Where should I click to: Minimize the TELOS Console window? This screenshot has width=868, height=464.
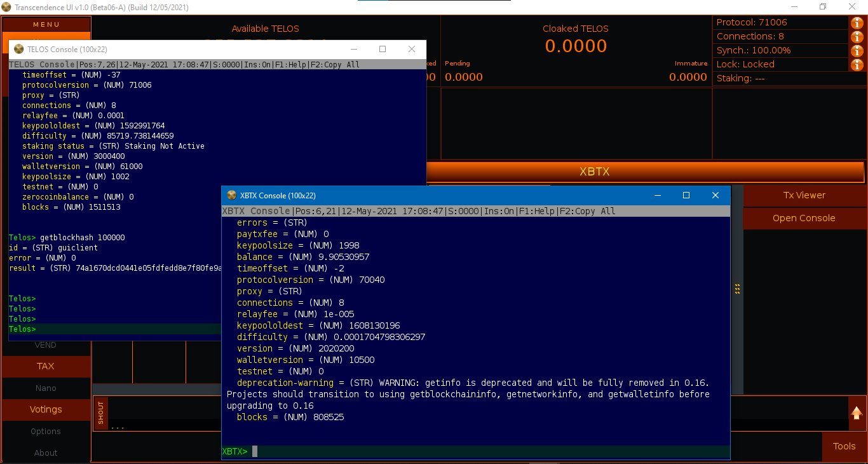[353, 49]
